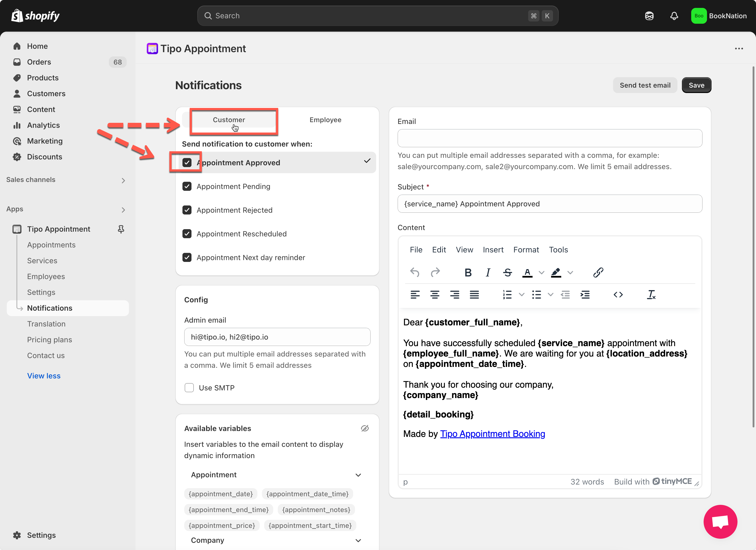756x550 pixels.
Task: Click the insert link icon
Action: click(x=598, y=272)
